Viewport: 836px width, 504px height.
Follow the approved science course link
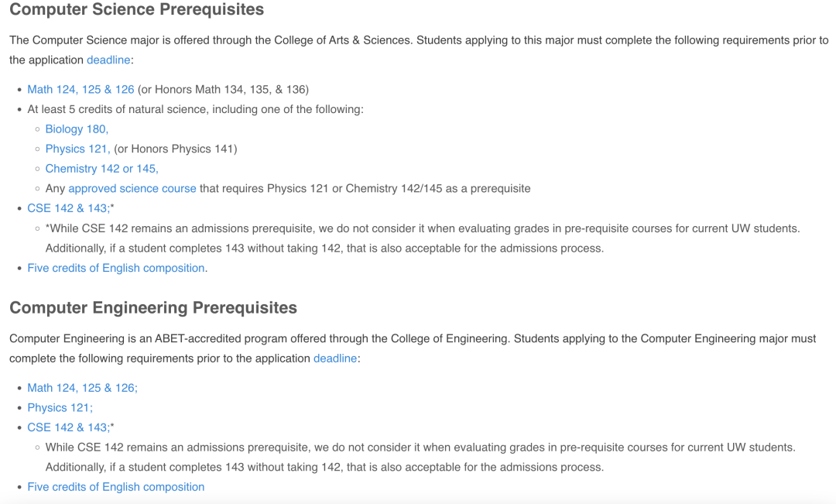pos(132,188)
